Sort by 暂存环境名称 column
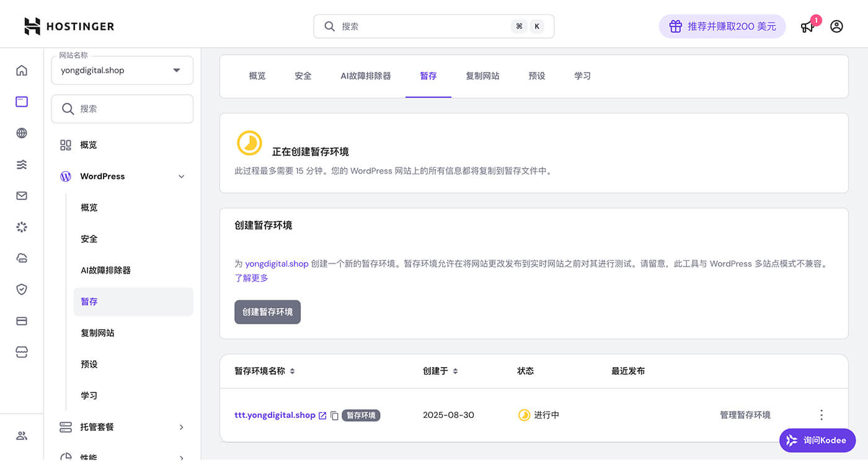This screenshot has width=868, height=465. point(265,371)
